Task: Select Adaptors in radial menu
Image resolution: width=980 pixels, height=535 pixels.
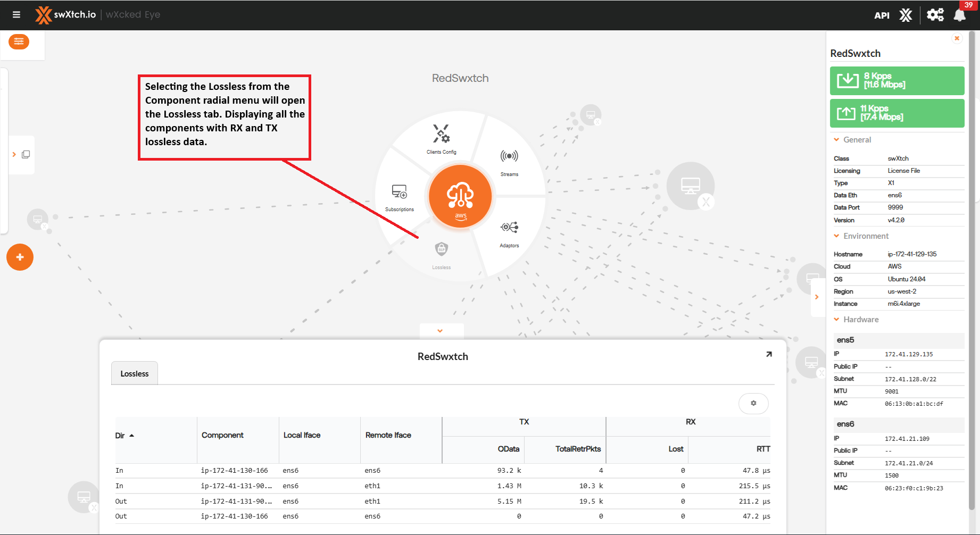Action: [x=509, y=233]
